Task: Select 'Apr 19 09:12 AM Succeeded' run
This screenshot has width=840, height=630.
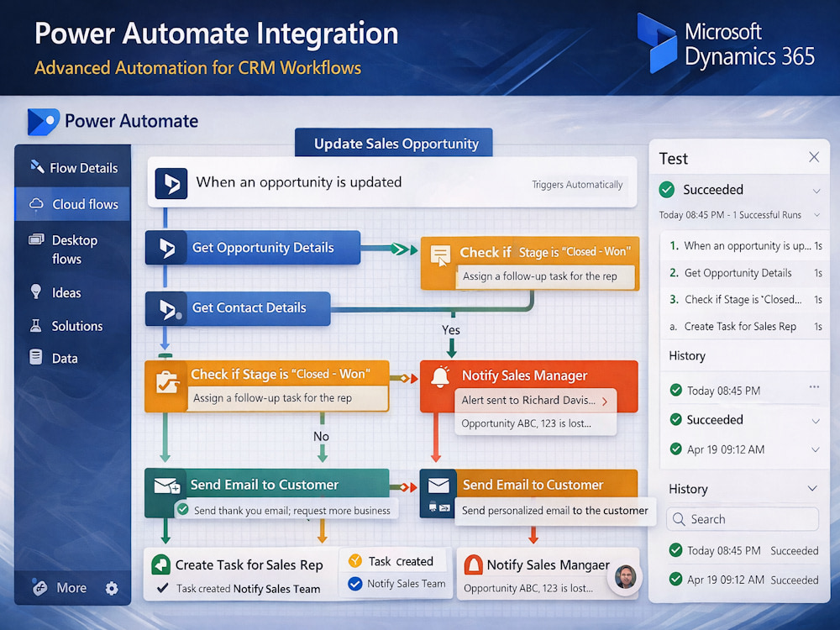Action: (x=743, y=580)
